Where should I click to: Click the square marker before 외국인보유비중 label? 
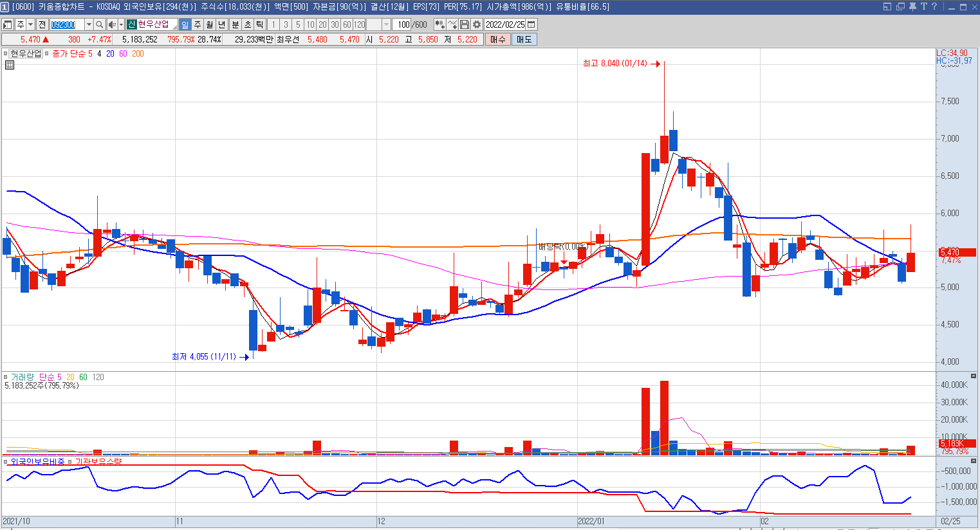[x=6, y=462]
